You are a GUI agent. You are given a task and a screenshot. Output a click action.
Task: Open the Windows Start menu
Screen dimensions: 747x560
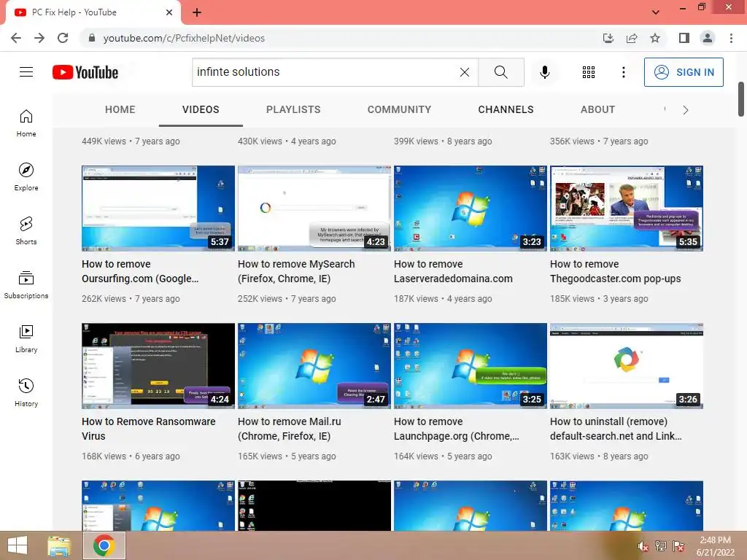18,545
